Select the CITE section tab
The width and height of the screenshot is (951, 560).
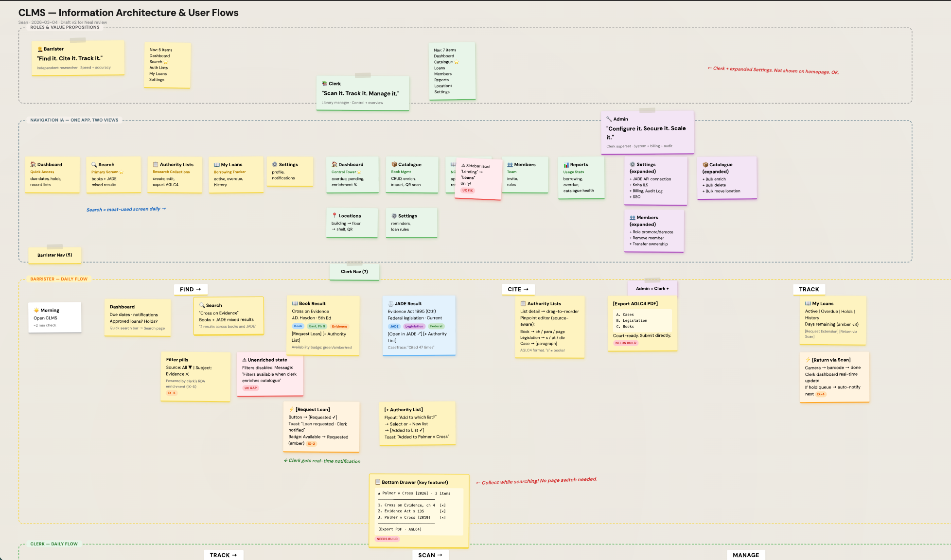517,289
